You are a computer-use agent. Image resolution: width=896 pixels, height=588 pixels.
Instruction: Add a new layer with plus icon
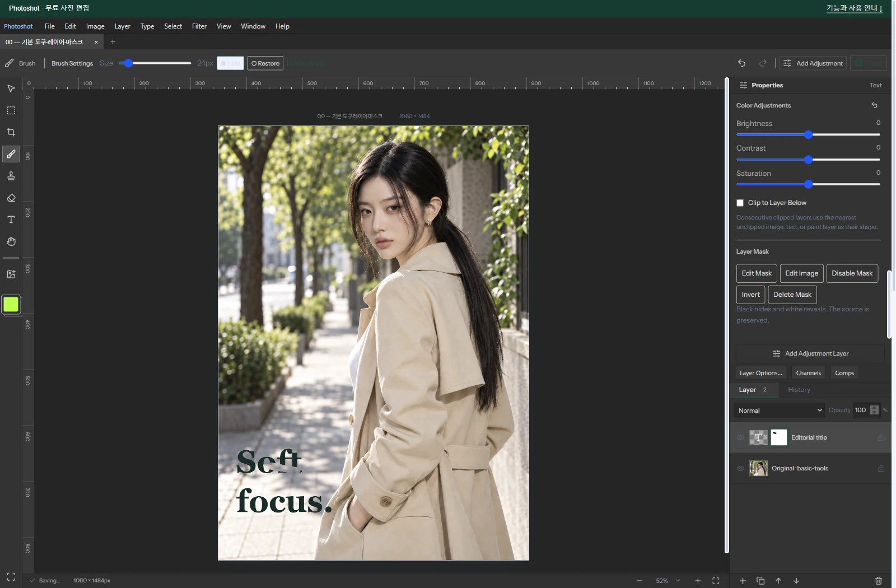(743, 581)
